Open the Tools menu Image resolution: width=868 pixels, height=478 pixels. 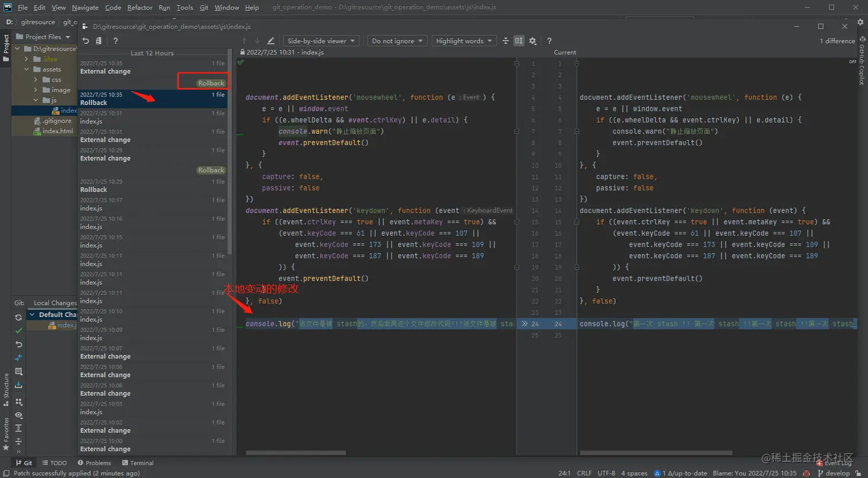pyautogui.click(x=185, y=7)
